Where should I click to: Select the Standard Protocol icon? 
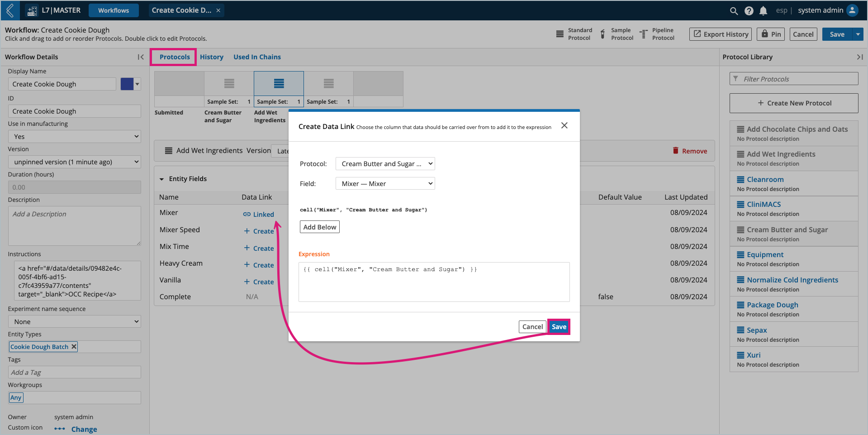click(560, 34)
